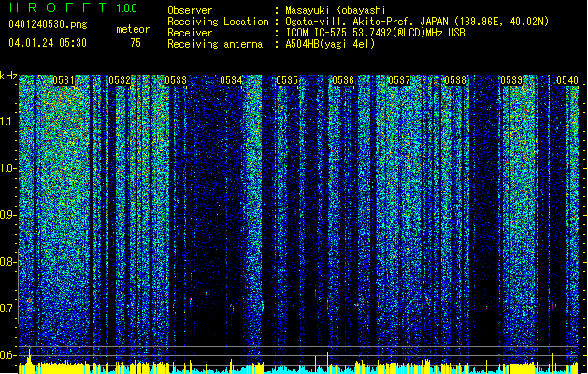Viewport: 588px width, 374px height.
Task: Click the 0532 time marker
Action: tap(120, 80)
